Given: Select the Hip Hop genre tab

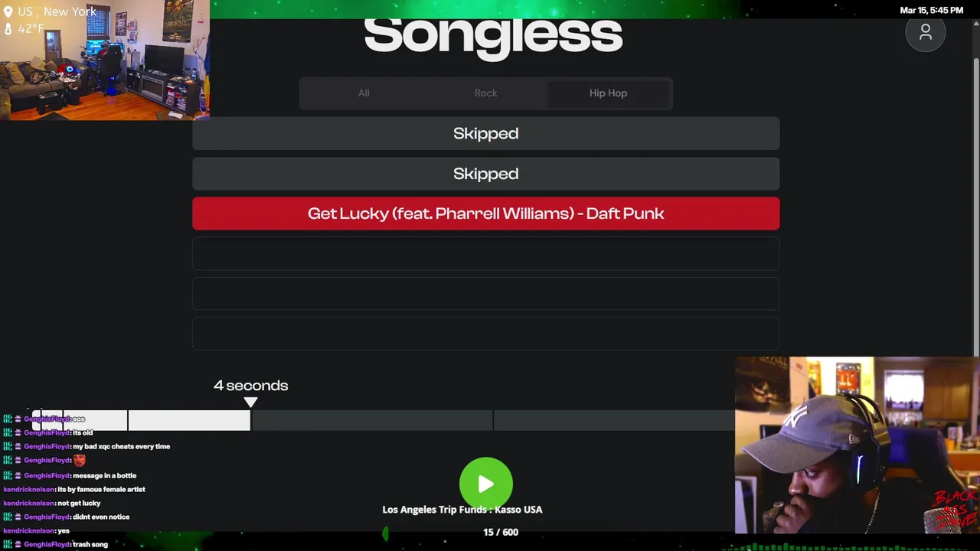Looking at the screenshot, I should coord(608,93).
